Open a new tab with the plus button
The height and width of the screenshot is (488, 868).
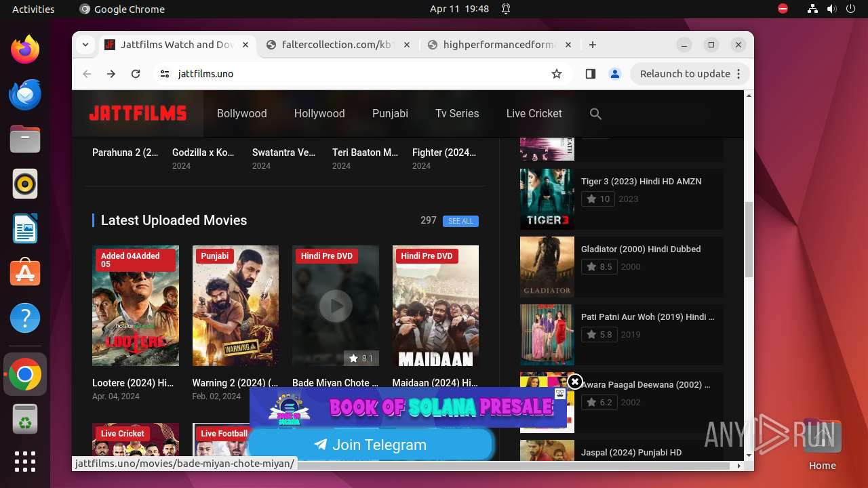(593, 45)
